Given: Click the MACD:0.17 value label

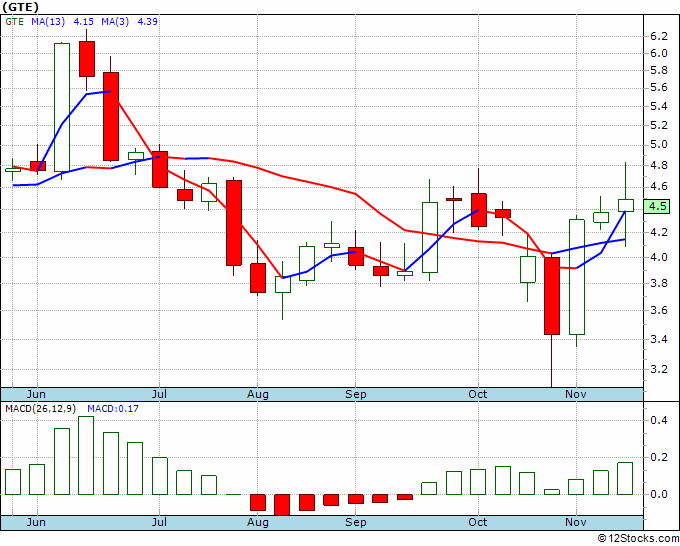Looking at the screenshot, I should click(113, 409).
